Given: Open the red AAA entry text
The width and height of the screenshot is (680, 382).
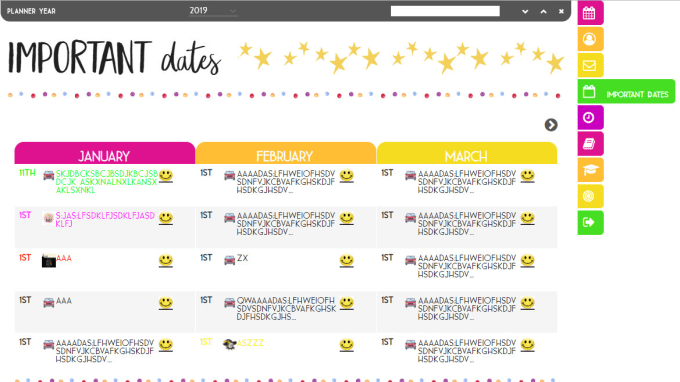Looking at the screenshot, I should pos(64,258).
